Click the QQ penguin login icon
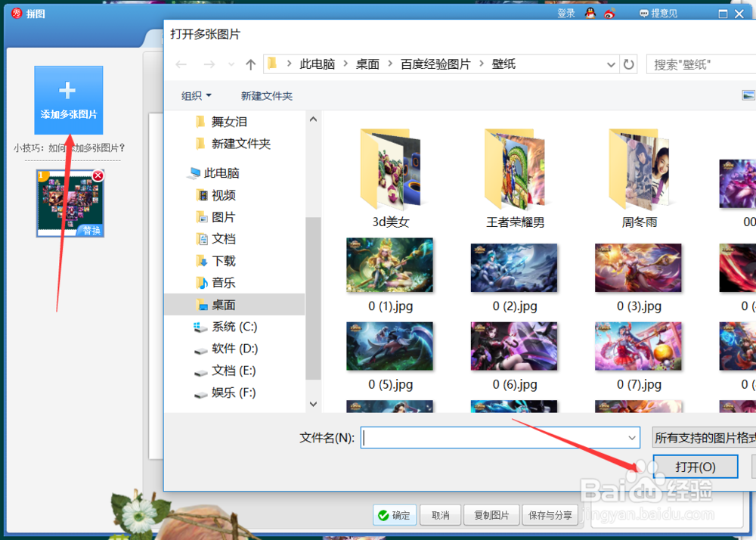Screen dimensions: 756x540 tap(590, 14)
